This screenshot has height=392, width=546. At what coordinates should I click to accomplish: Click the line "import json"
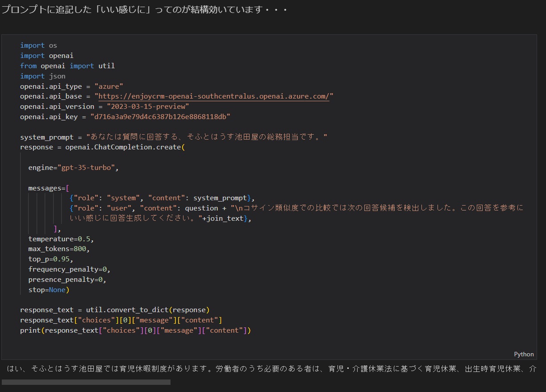[43, 76]
